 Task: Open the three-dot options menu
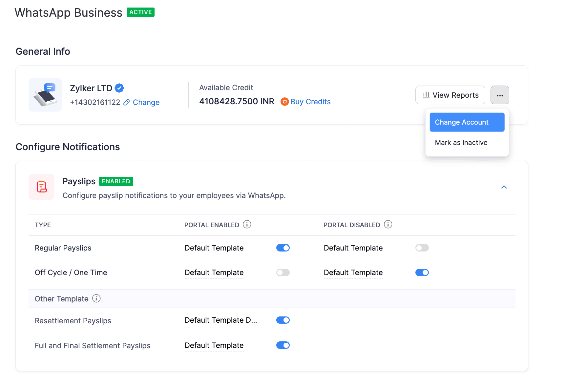coord(500,95)
